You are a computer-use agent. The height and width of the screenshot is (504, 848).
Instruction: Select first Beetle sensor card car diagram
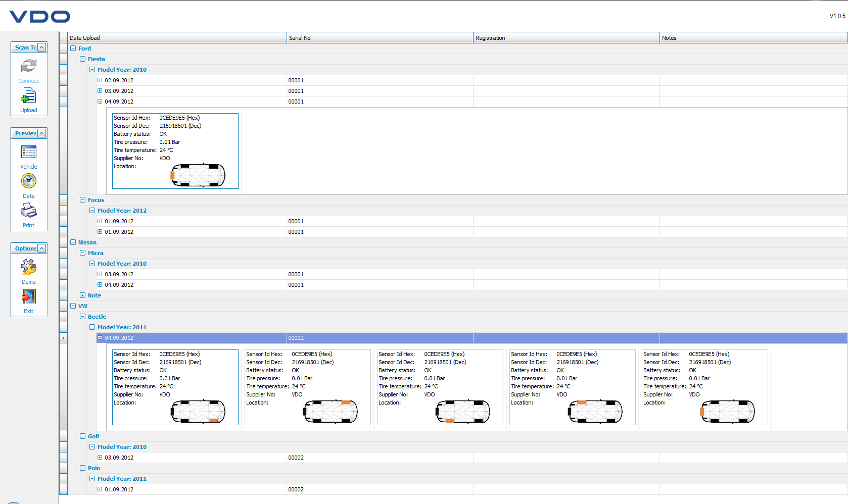[198, 412]
